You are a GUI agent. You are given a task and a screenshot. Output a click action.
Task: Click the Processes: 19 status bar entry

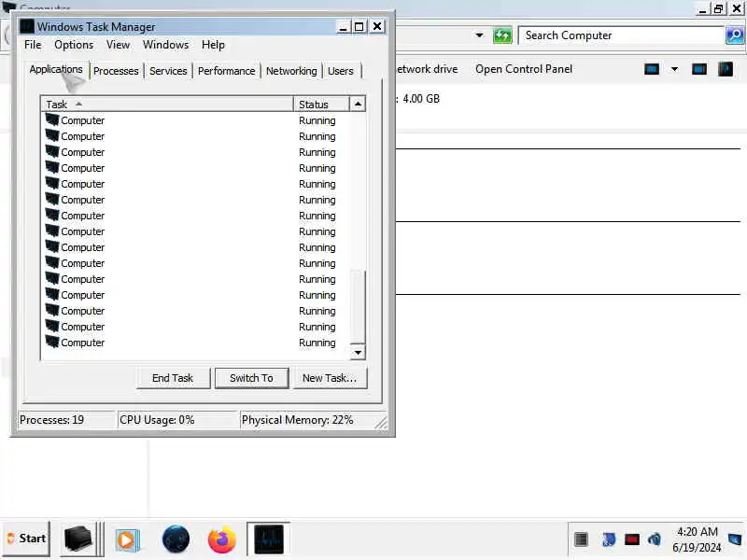pyautogui.click(x=66, y=420)
